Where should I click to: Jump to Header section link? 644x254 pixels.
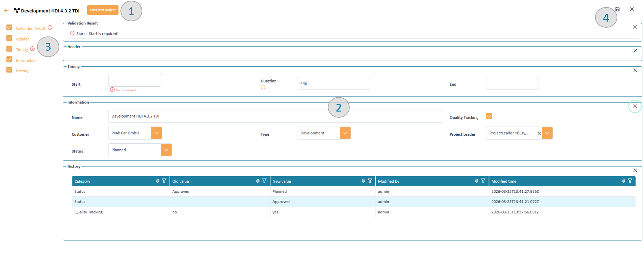click(22, 39)
